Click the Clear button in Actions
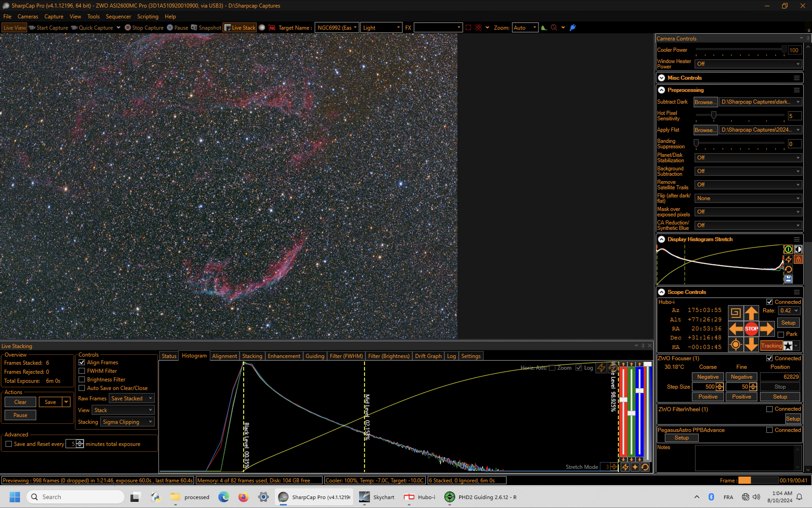This screenshot has width=812, height=508. (x=20, y=402)
